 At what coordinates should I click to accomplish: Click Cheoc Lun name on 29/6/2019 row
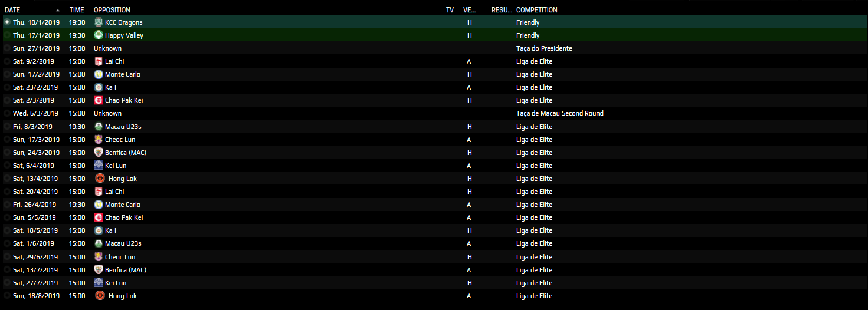(120, 257)
